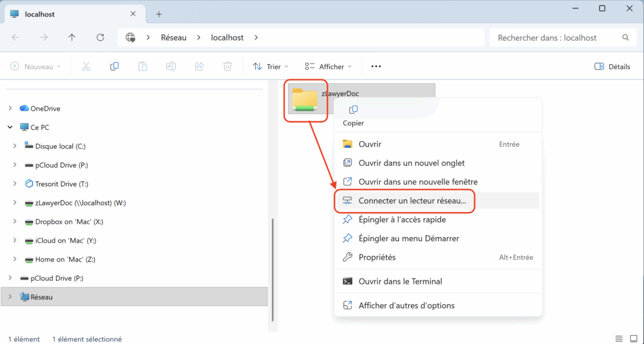Switch to thumbnail view icon in status bar
Screen dimensions: 644x344
[633, 339]
